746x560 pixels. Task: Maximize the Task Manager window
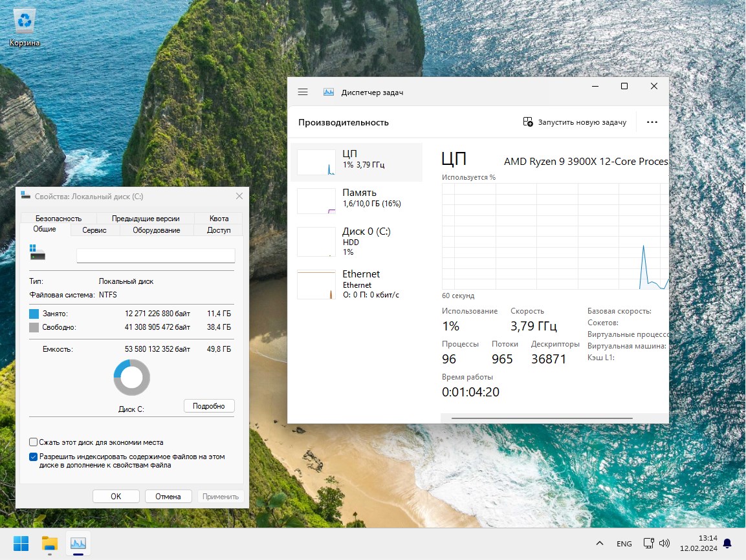(624, 86)
